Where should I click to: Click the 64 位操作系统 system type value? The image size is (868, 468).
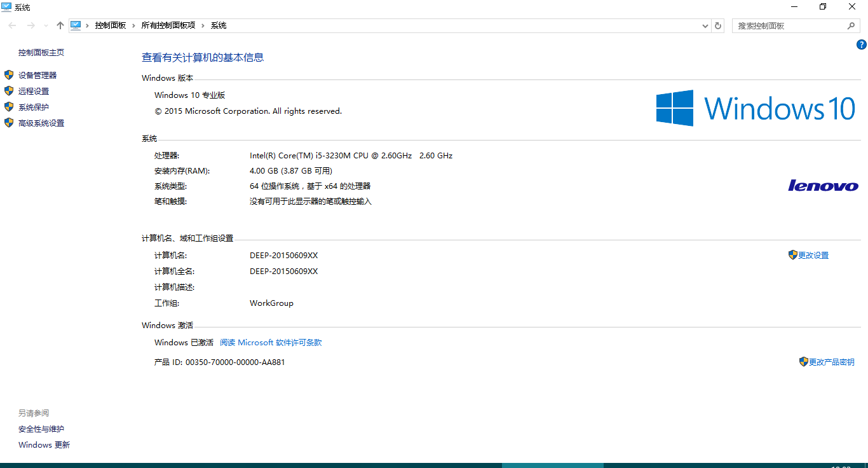pyautogui.click(x=310, y=186)
